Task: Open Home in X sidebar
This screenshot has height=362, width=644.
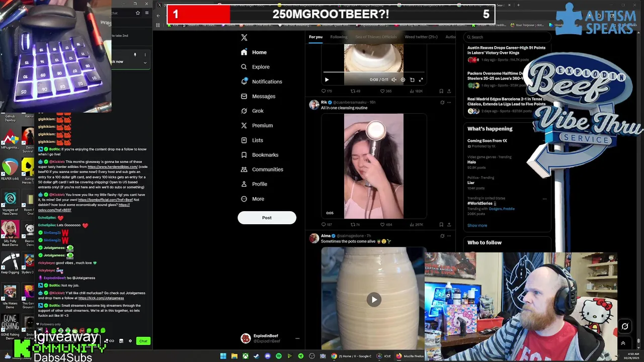Action: [254, 52]
